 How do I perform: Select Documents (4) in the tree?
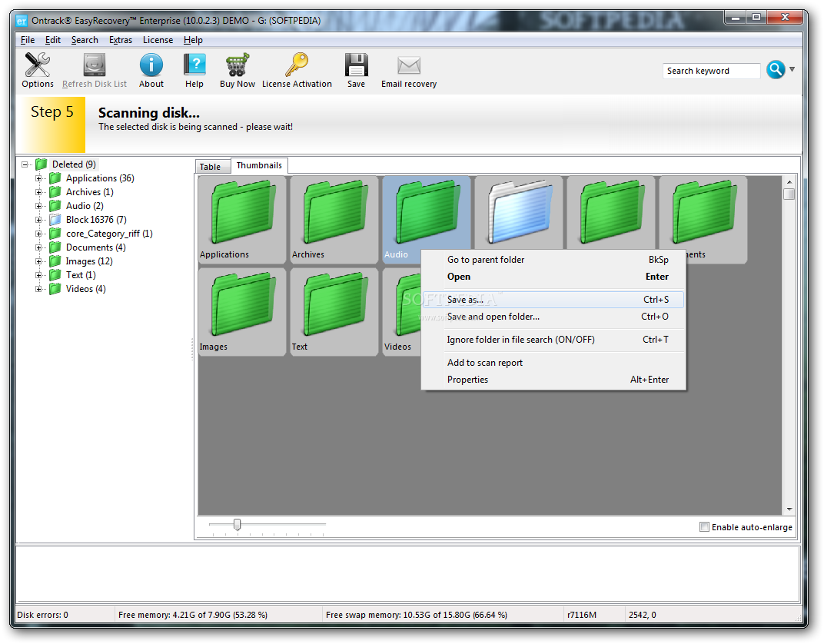click(x=95, y=247)
